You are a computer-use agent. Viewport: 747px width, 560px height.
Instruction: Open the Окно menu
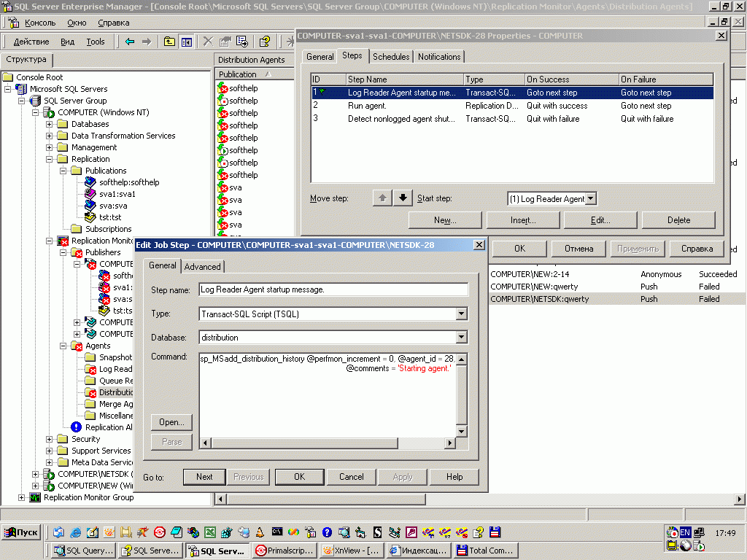point(77,23)
